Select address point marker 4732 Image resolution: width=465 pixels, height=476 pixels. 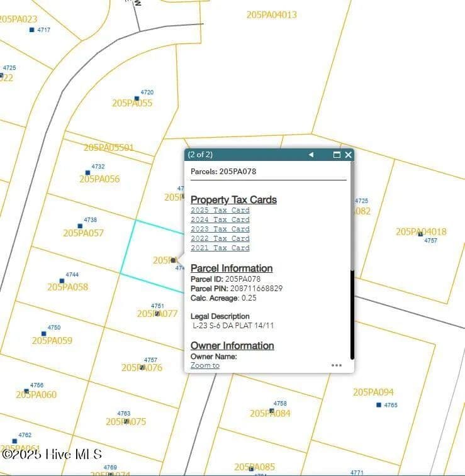pos(87,172)
